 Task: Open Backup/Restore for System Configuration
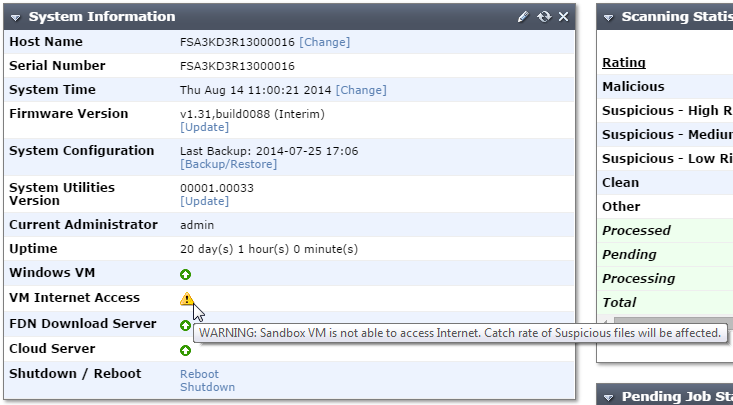228,164
